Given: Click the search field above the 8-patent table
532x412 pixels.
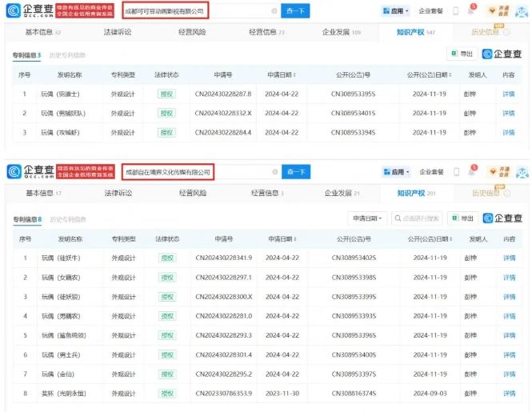Looking at the screenshot, I should tap(417, 218).
